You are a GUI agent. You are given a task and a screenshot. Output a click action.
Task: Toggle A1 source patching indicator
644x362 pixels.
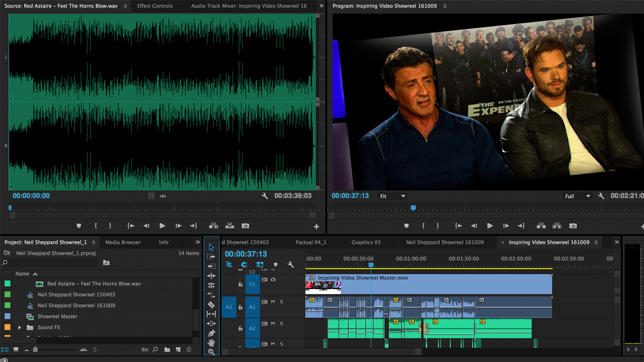(229, 307)
